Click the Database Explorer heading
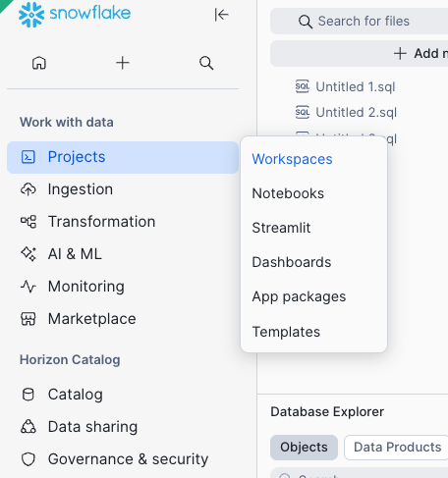This screenshot has width=448, height=478. tap(327, 411)
